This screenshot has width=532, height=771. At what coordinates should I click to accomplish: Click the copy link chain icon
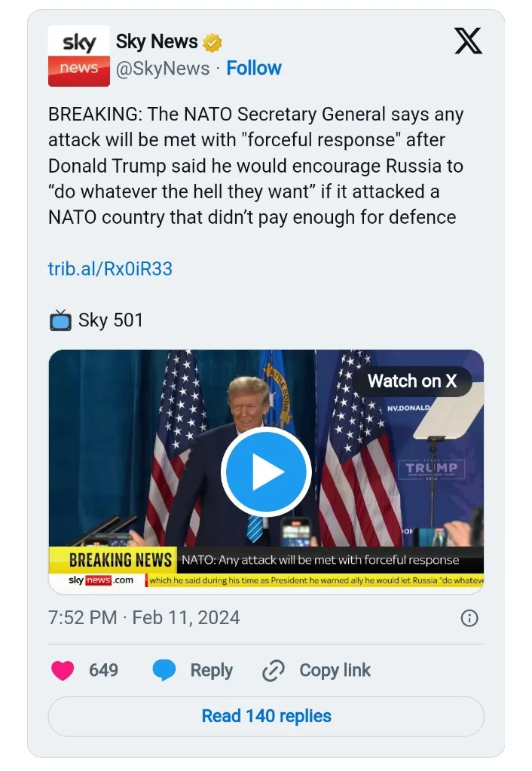pos(273,671)
